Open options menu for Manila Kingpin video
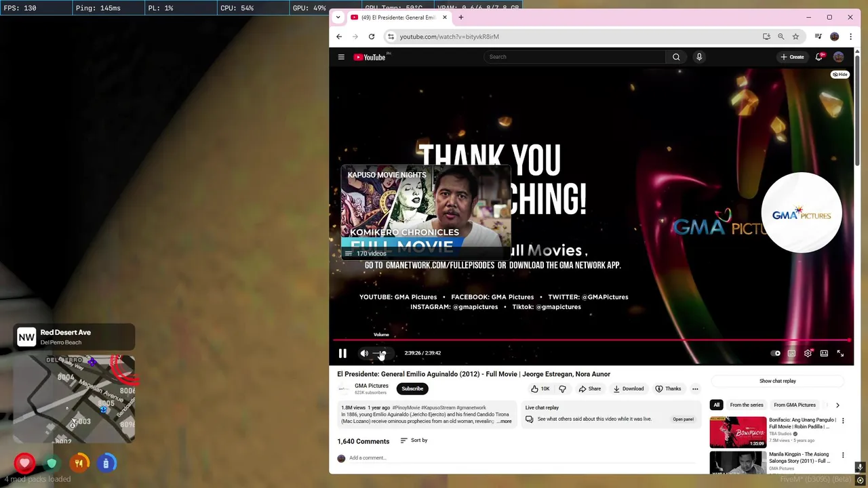 843,455
